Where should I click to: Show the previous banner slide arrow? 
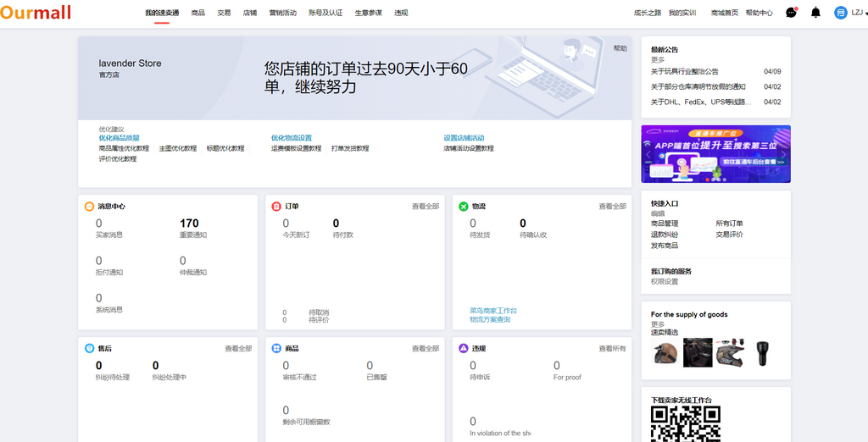pos(648,154)
